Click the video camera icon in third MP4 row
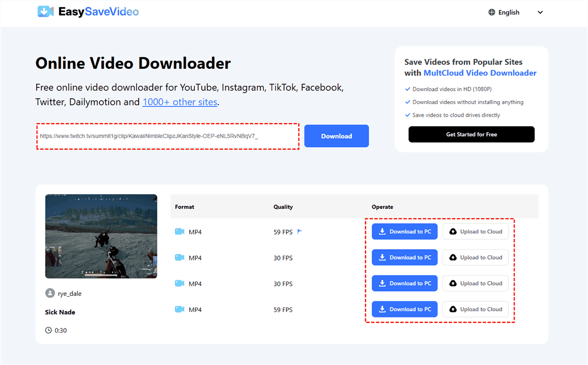 pyautogui.click(x=179, y=284)
